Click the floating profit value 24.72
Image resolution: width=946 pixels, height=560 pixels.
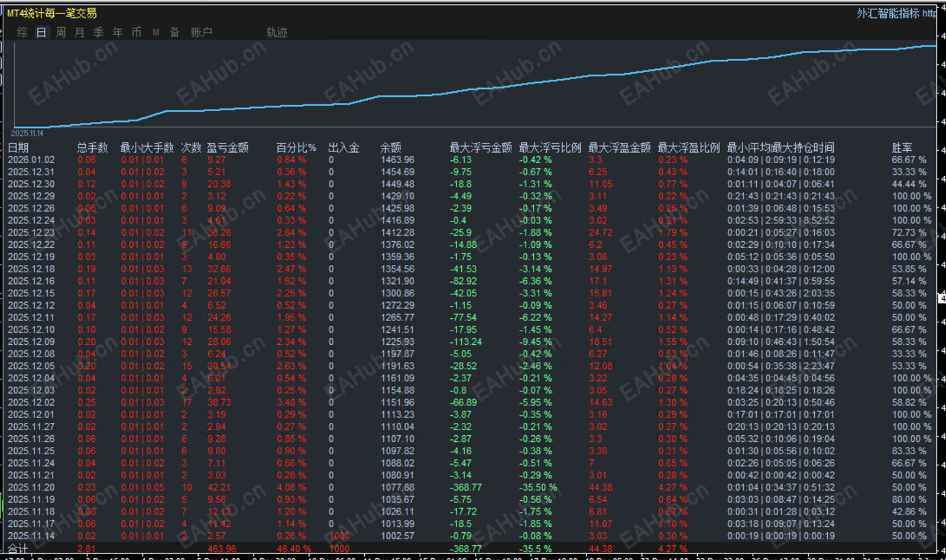[x=601, y=232]
